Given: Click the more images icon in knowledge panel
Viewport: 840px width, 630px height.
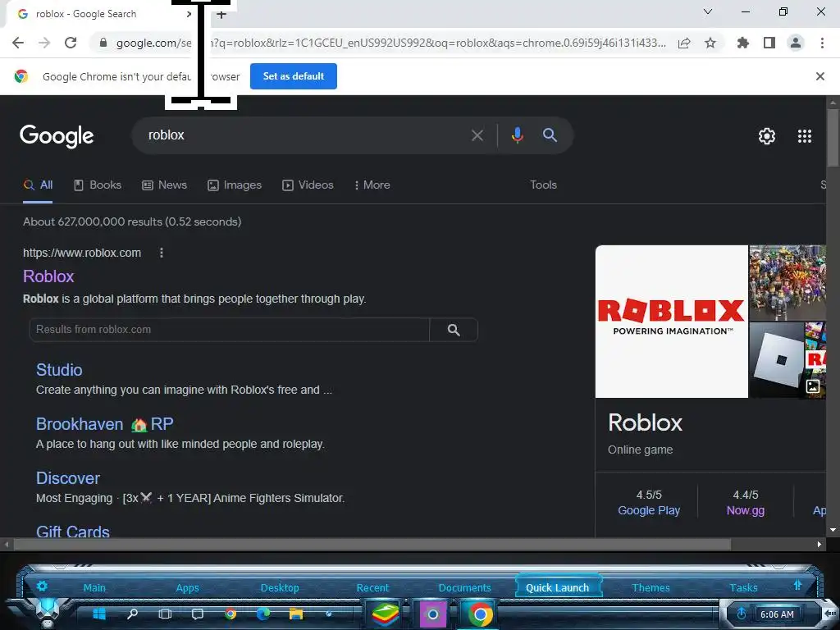Looking at the screenshot, I should click(x=813, y=386).
